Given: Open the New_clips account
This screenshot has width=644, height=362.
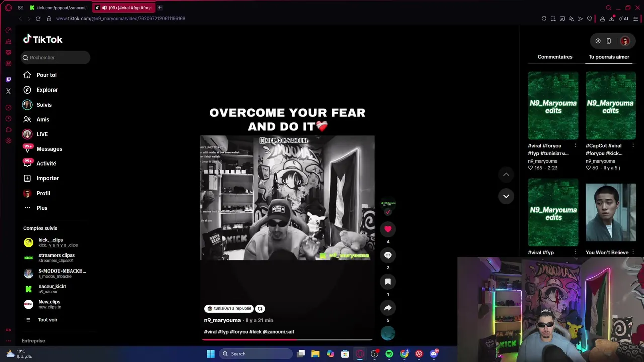Looking at the screenshot, I should (55, 304).
